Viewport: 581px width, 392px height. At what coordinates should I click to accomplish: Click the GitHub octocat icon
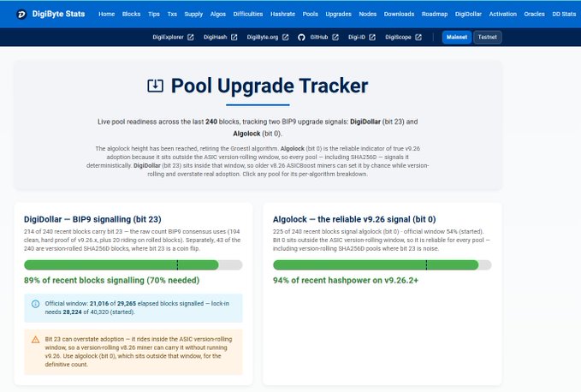(301, 37)
